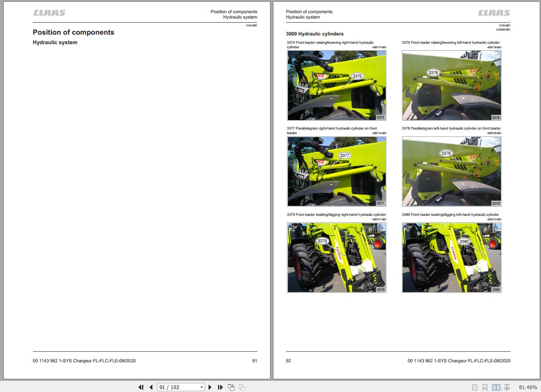Image resolution: width=541 pixels, height=392 pixels.
Task: Click the page 91 footer document reference text
Action: coord(84,361)
